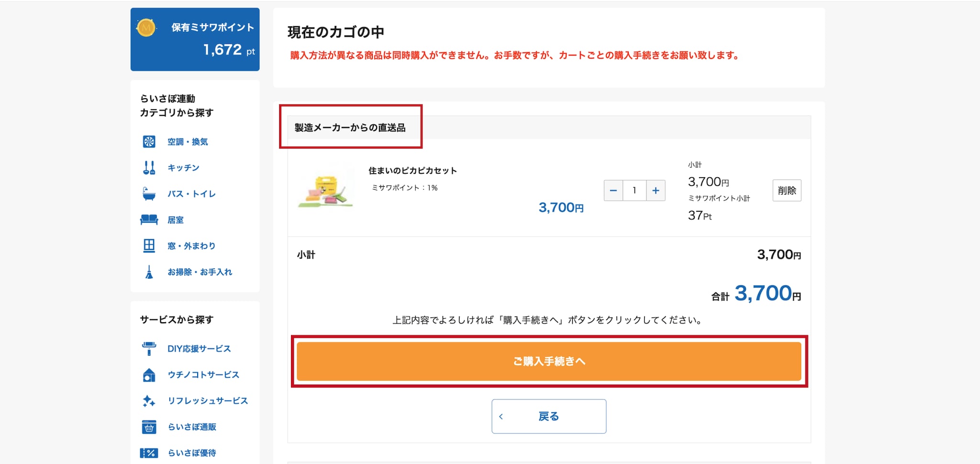Click the リフレッシュサービス sparkle icon

pyautogui.click(x=149, y=401)
